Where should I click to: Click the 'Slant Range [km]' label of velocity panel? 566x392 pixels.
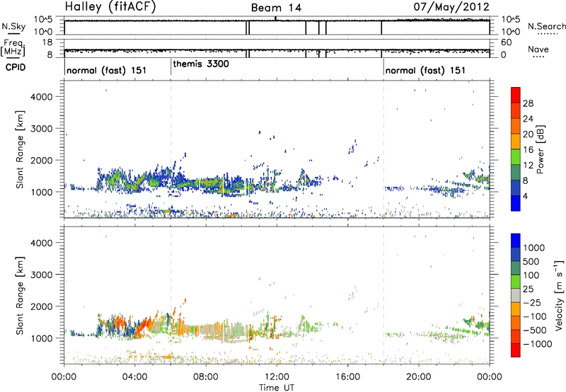20,296
